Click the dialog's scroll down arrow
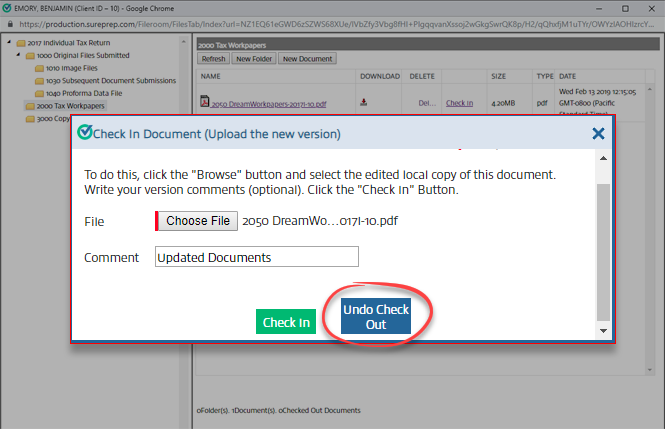665x429 pixels. (602, 331)
